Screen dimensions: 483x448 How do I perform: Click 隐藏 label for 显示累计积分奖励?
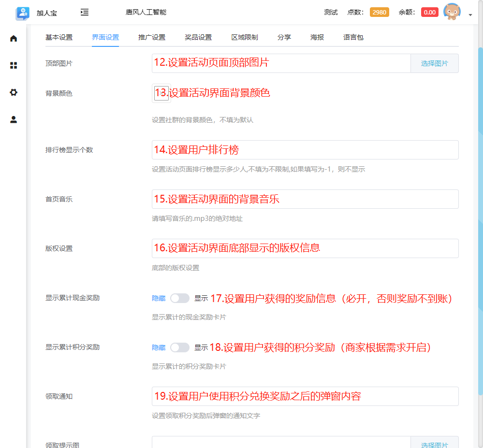(x=159, y=347)
